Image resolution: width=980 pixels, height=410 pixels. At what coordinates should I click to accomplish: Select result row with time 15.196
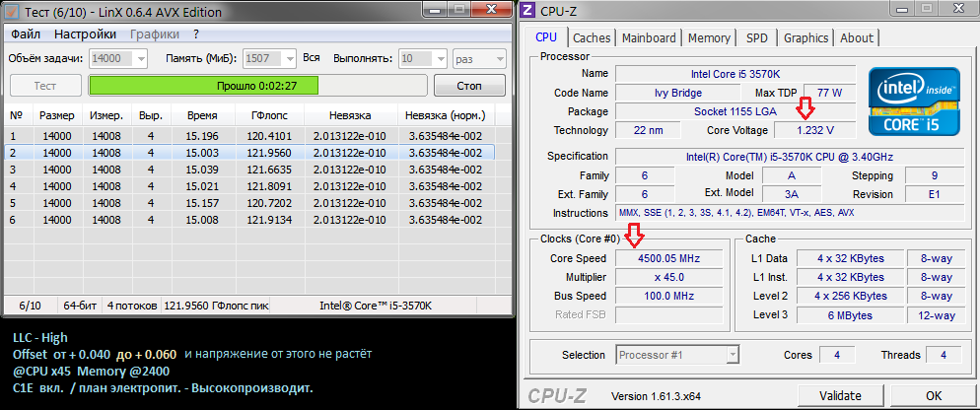click(249, 136)
